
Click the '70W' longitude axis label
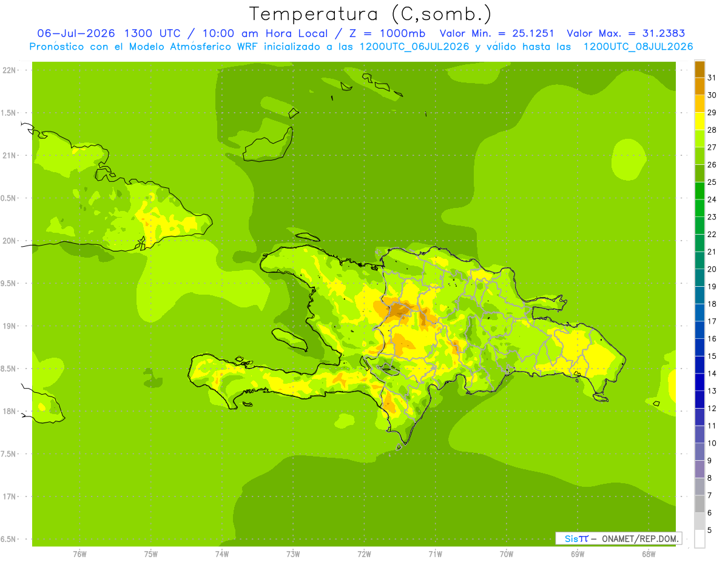(507, 554)
